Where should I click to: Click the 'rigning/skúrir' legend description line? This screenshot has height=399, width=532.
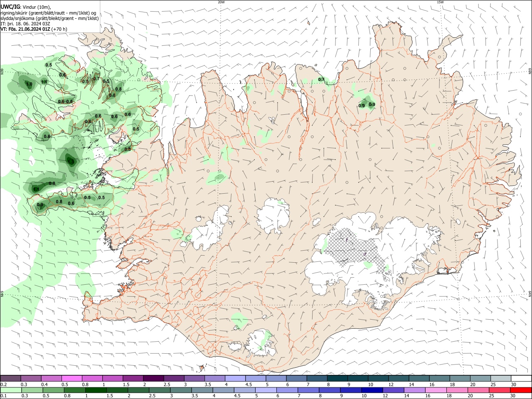point(49,13)
